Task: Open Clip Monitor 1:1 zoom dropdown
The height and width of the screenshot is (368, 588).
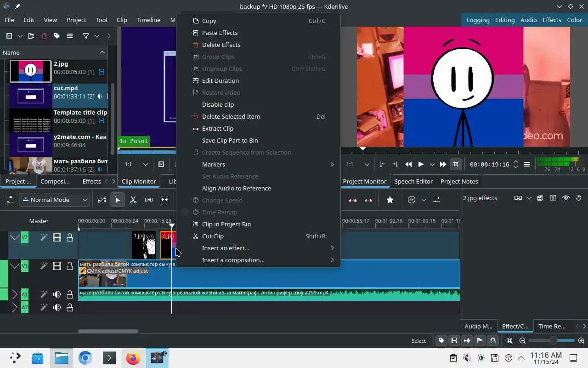Action: [136, 164]
